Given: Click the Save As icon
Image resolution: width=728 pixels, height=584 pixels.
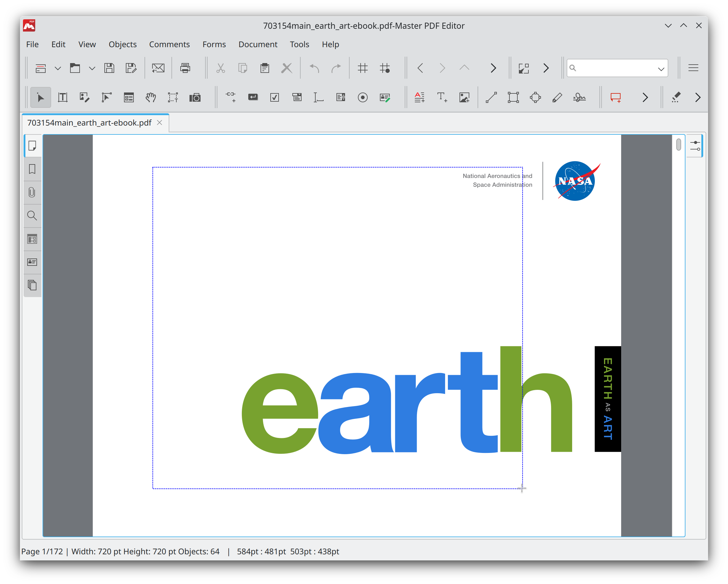Looking at the screenshot, I should [x=131, y=68].
